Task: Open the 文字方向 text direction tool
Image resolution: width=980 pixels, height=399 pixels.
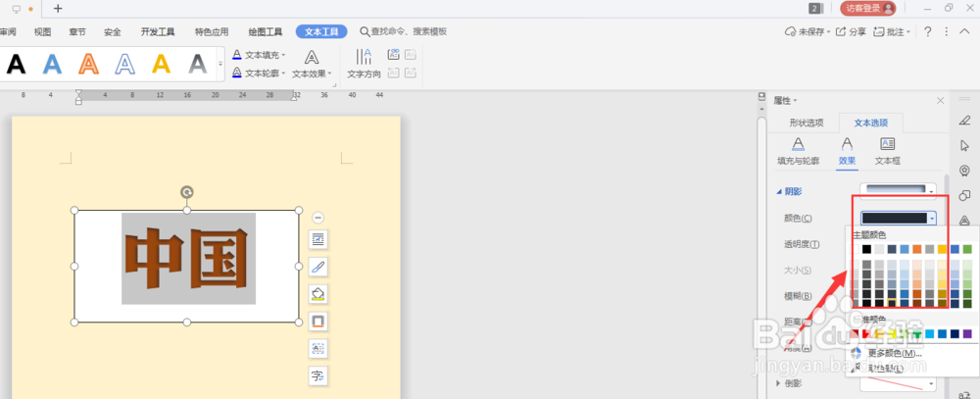Action: pos(364,64)
